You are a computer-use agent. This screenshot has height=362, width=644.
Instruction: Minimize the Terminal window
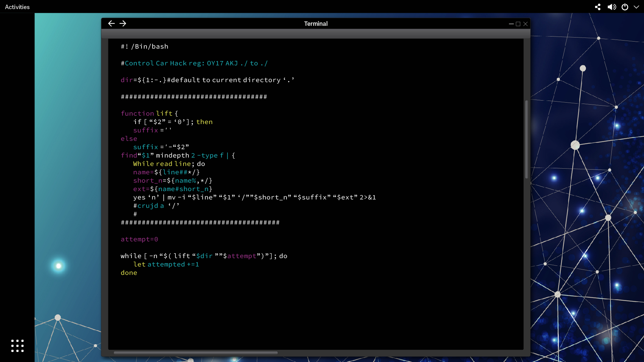[x=511, y=24]
